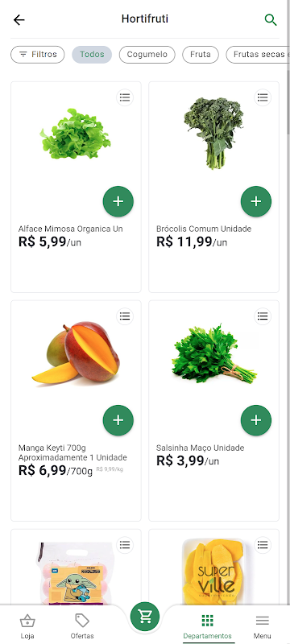Image resolution: width=290 pixels, height=644 pixels.
Task: Open list icon on Alface Mimosa card
Action: (x=125, y=97)
